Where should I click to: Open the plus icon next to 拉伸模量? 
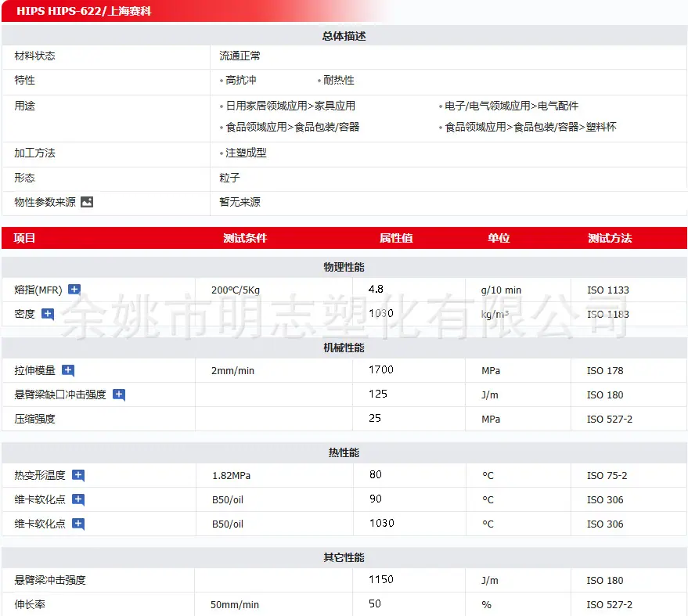coord(68,370)
